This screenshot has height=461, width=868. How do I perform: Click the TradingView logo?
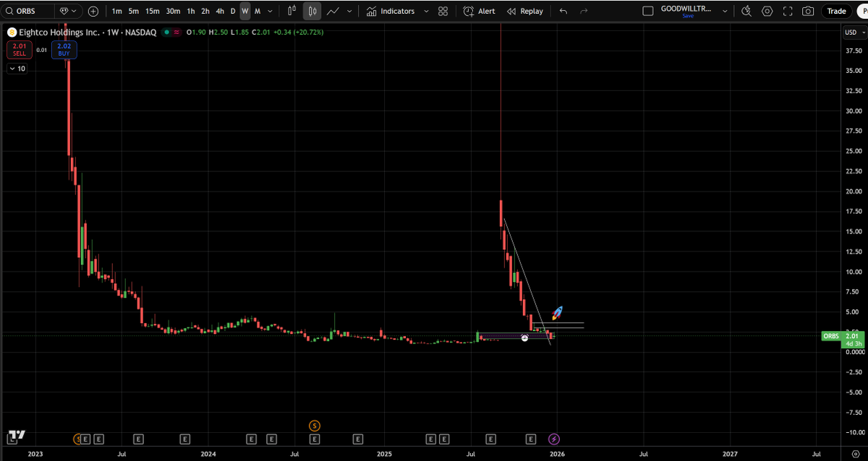pyautogui.click(x=16, y=436)
